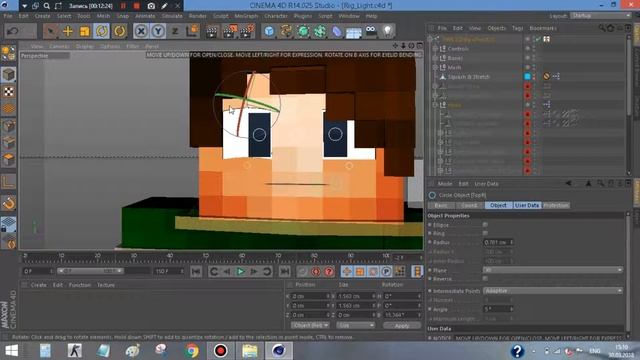This screenshot has height=360, width=640.
Task: Open Object Manager Tags menu
Action: coord(518,28)
